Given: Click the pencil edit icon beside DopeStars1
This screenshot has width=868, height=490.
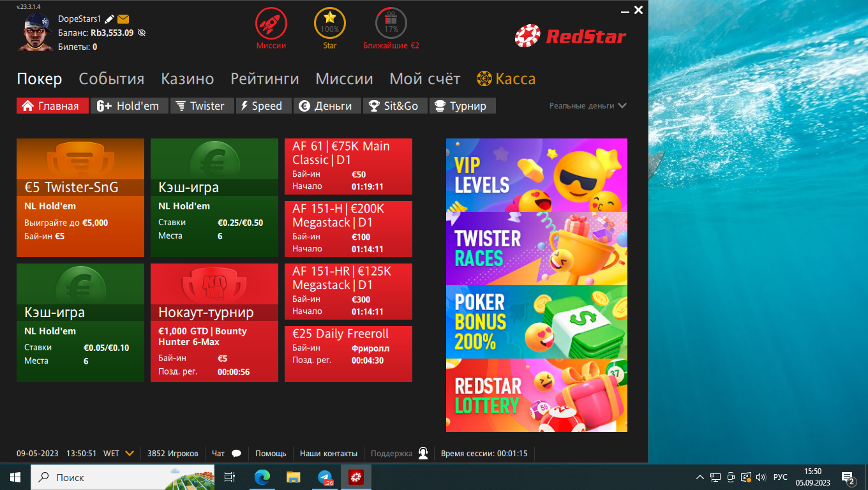Looking at the screenshot, I should [110, 19].
